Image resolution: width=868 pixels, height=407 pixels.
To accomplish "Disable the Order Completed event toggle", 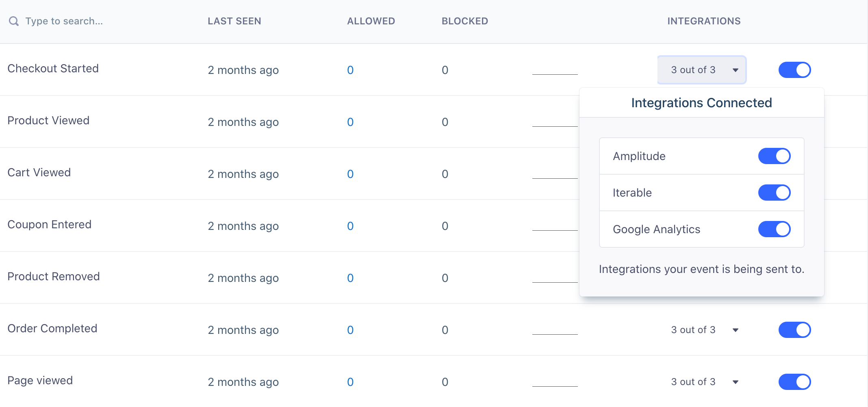I will click(x=794, y=330).
